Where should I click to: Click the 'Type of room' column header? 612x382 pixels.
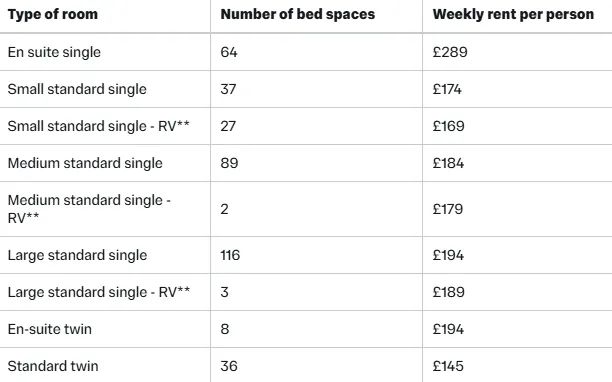[53, 14]
